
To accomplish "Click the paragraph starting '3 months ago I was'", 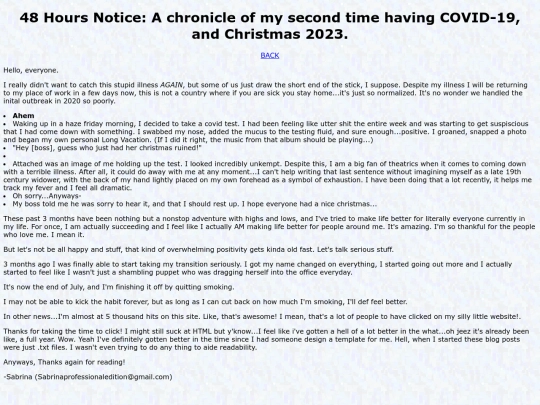I will [x=258, y=268].
